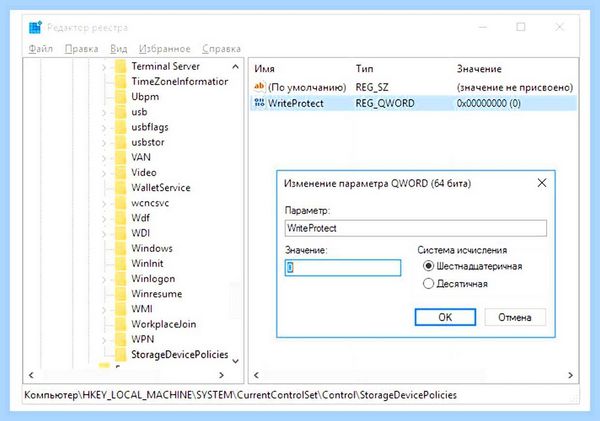Click the REG_SZ type cell

pyautogui.click(x=372, y=88)
